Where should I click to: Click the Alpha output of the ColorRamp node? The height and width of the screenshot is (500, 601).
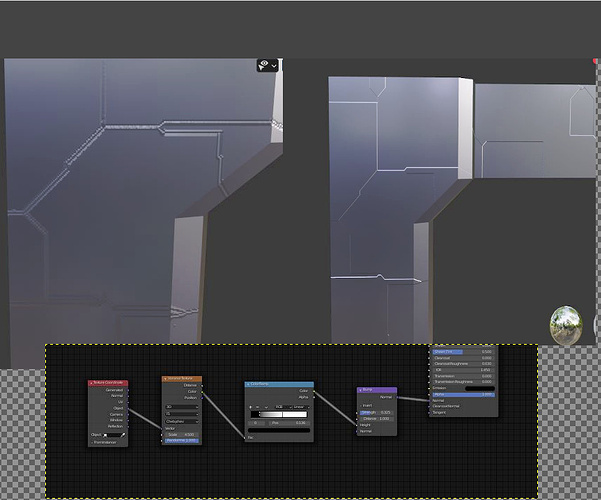pos(303,398)
